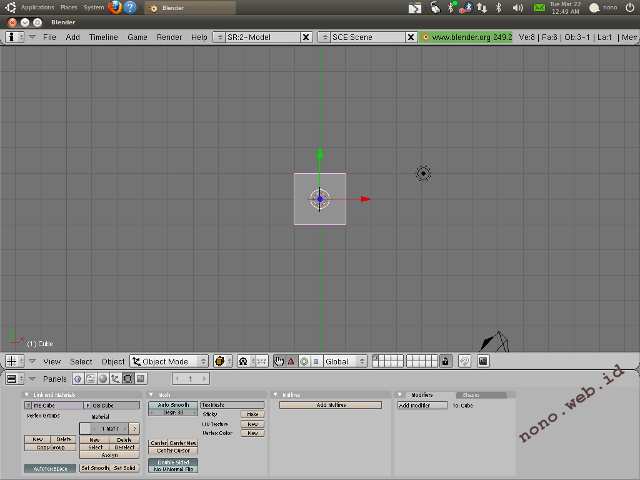Open the buttons window type selector
This screenshot has width=640, height=480.
[14, 379]
